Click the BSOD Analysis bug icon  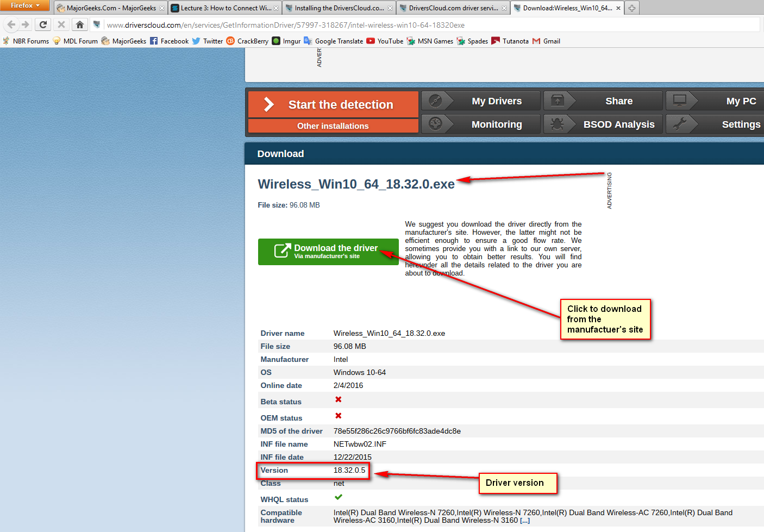click(x=558, y=124)
